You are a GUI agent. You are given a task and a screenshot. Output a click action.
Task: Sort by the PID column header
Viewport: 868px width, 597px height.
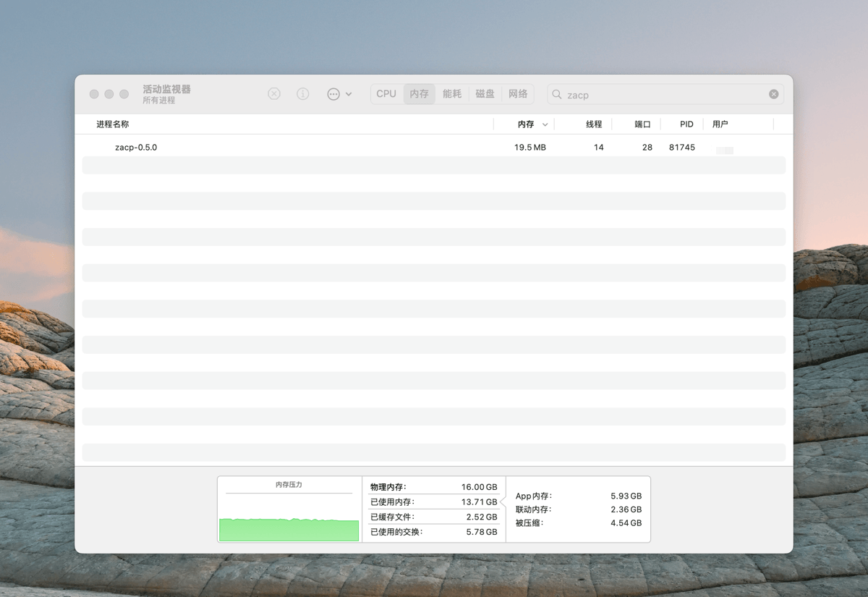point(686,124)
